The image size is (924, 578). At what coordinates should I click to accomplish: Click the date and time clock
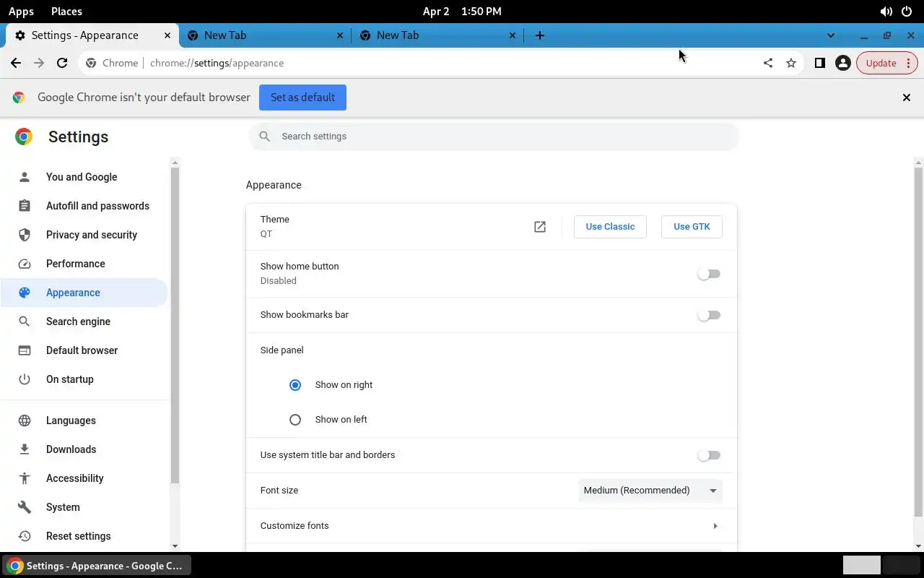[462, 12]
